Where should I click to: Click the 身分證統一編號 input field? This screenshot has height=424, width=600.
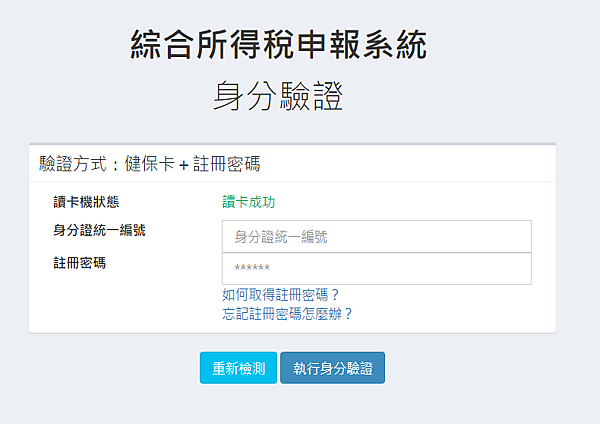click(377, 236)
